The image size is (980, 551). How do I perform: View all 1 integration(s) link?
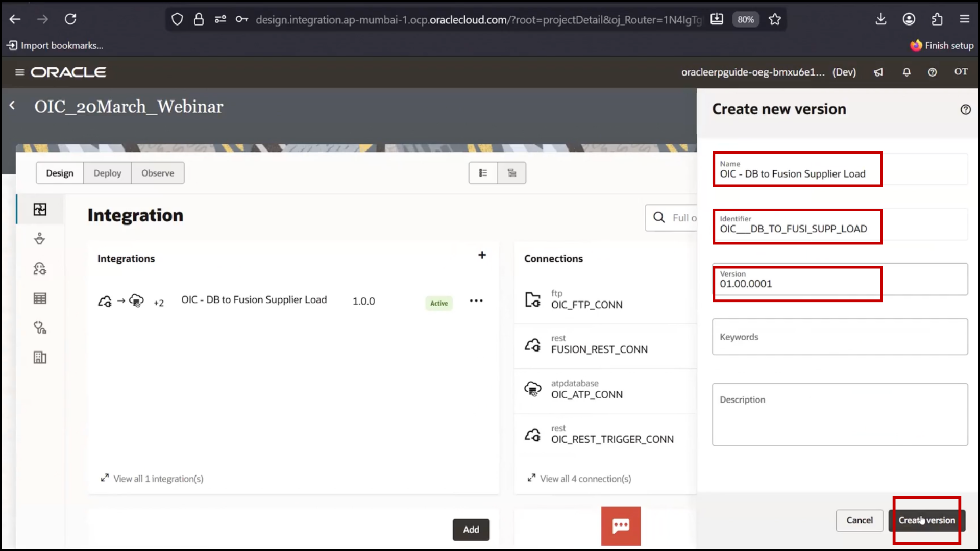pos(152,479)
